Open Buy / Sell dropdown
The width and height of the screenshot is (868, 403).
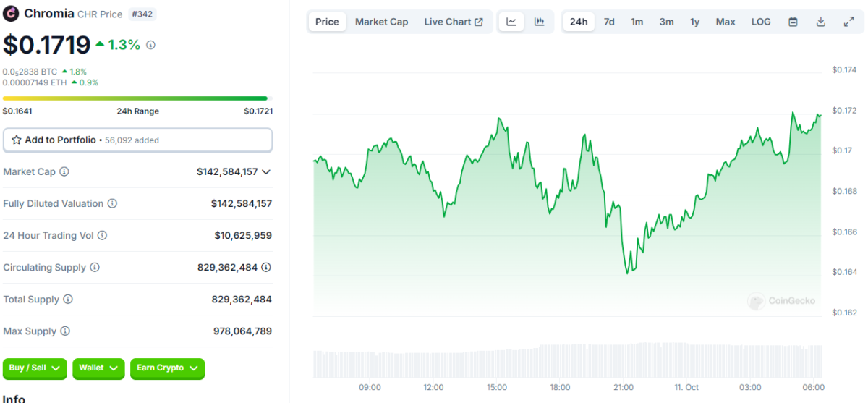pyautogui.click(x=35, y=368)
